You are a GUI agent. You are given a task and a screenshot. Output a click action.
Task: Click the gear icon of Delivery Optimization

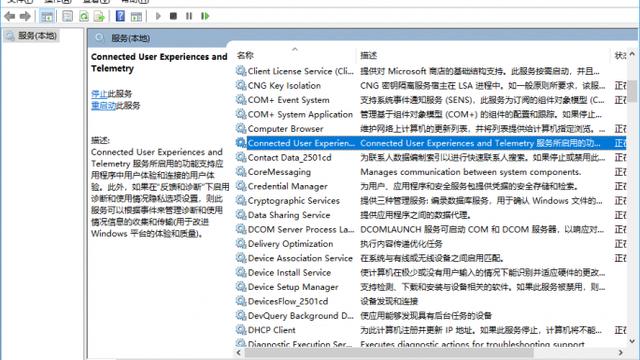point(241,244)
